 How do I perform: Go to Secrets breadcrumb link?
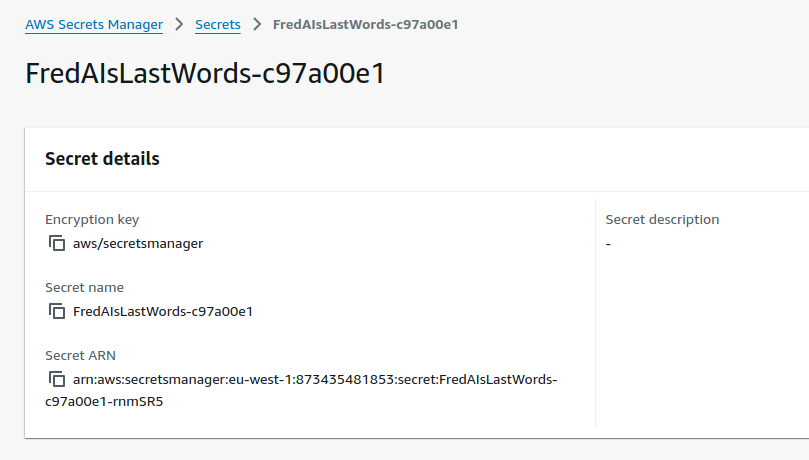[218, 25]
